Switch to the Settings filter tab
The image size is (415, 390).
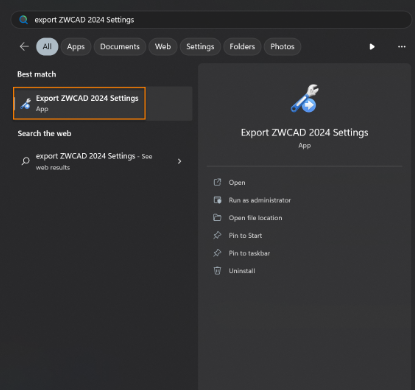tap(200, 47)
